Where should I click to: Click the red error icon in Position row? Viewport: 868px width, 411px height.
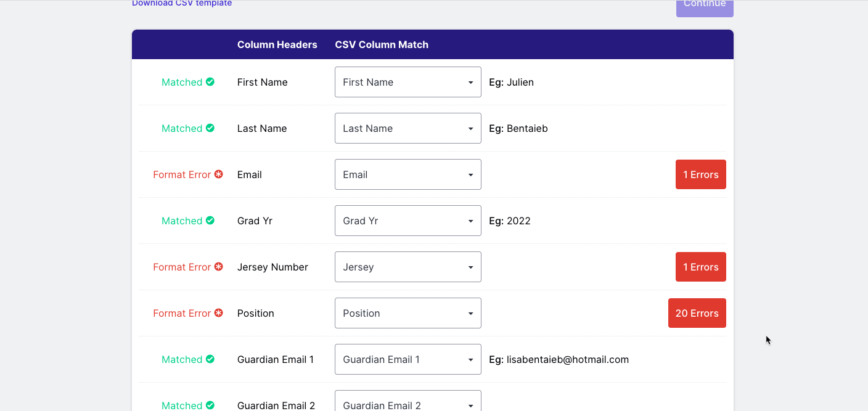[219, 313]
